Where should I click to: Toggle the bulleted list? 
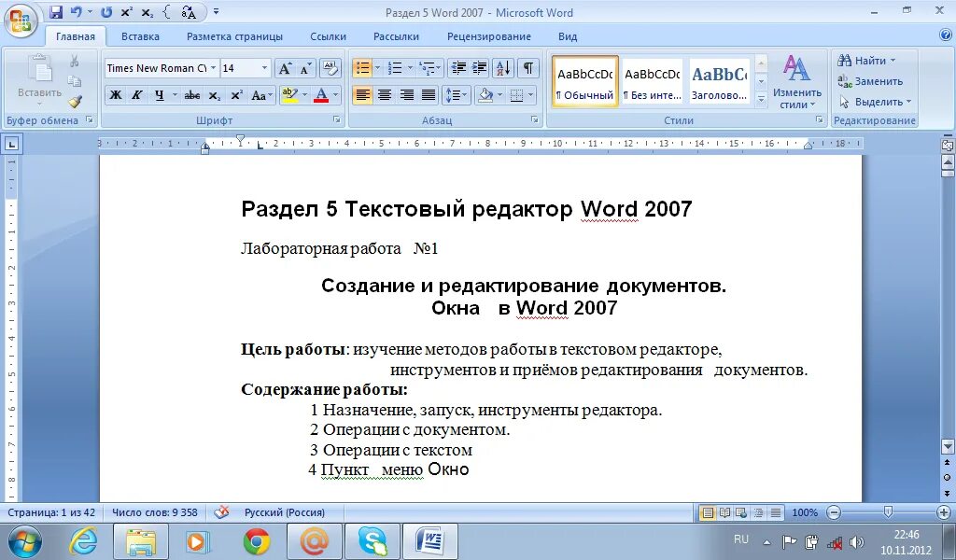(363, 68)
